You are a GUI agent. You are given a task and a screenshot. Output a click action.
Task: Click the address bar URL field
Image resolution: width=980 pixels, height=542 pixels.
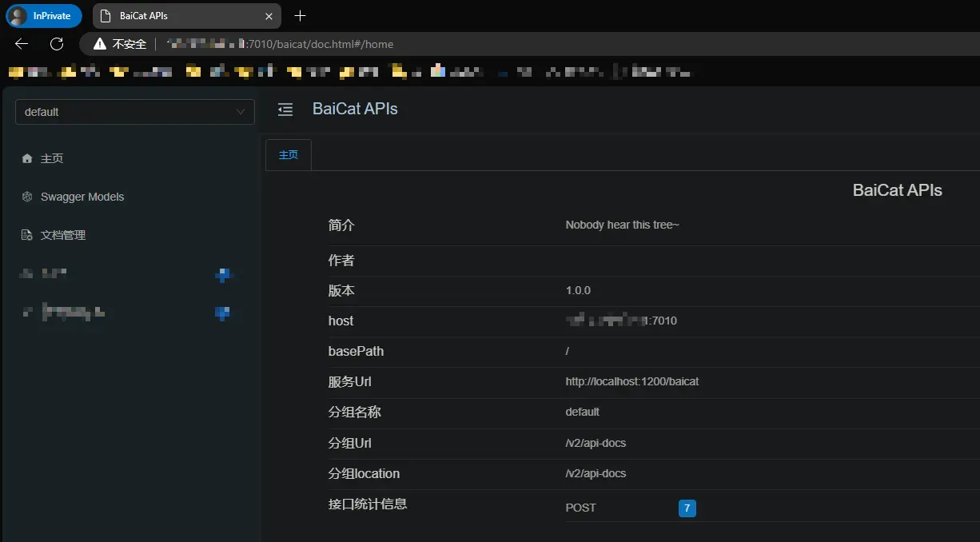click(480, 44)
